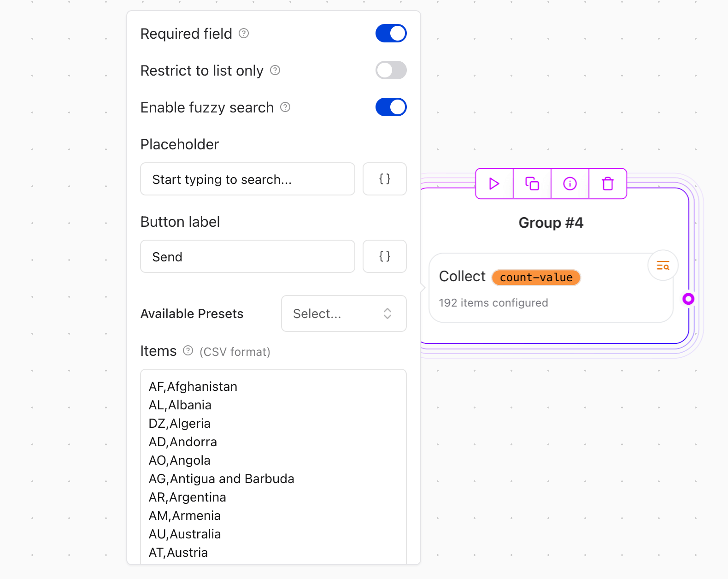The width and height of the screenshot is (728, 579).
Task: Click the AU,Australia line in Items
Action: click(x=185, y=534)
